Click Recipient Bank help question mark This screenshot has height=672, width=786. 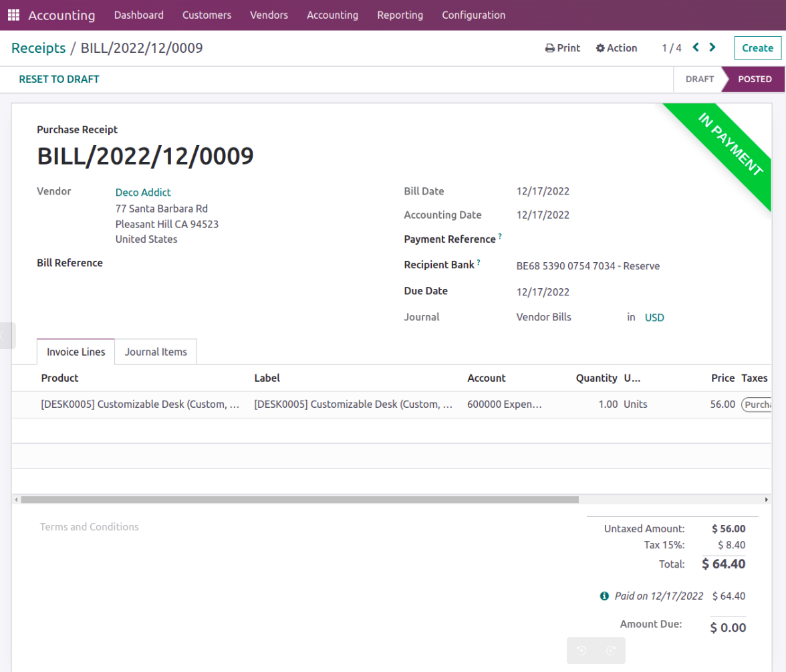click(x=479, y=262)
